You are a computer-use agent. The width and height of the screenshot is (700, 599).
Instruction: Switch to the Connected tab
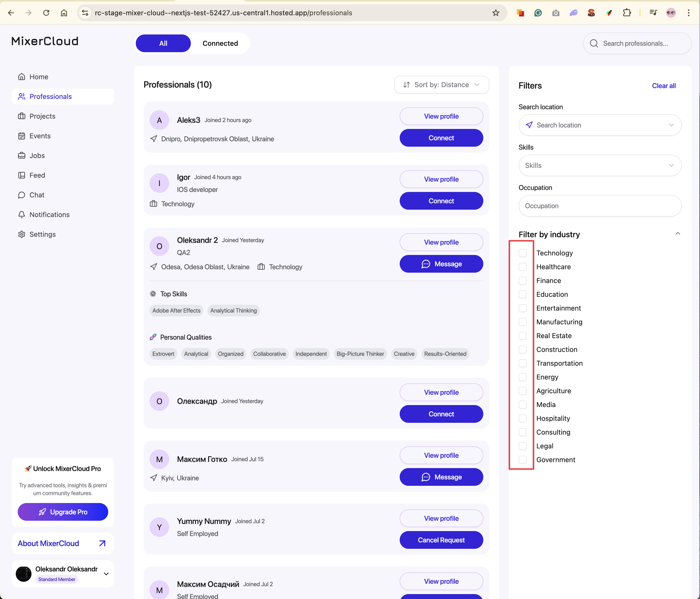[x=220, y=43]
